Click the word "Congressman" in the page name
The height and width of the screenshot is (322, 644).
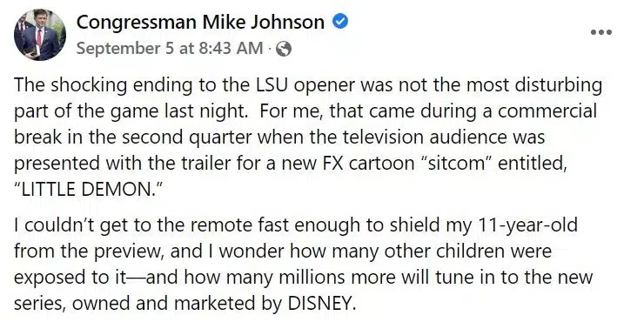tap(137, 22)
